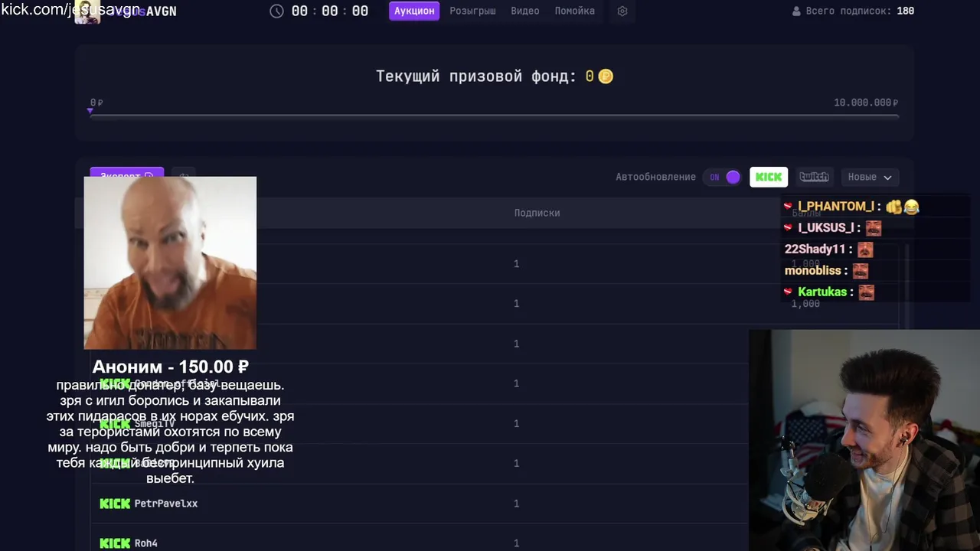Screen dimensions: 980x551
Task: Click the subscribers person icon
Action: point(796,11)
